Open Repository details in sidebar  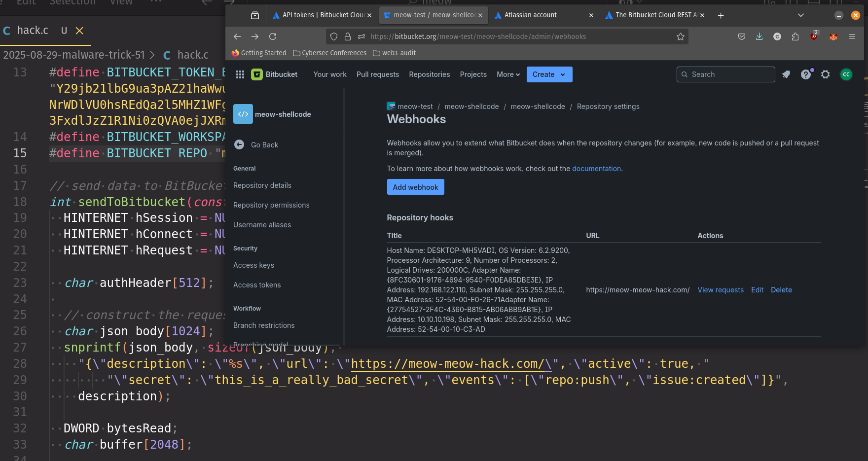click(x=262, y=185)
